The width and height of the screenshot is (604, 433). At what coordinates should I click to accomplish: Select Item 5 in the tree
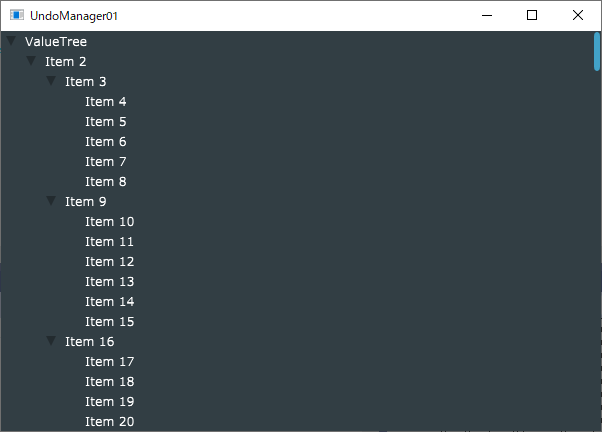pos(106,122)
